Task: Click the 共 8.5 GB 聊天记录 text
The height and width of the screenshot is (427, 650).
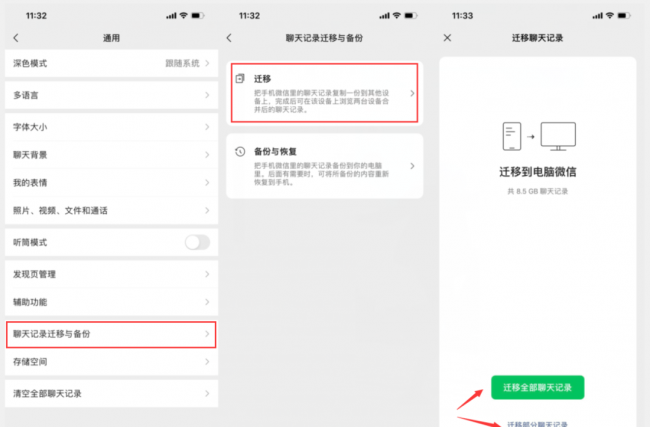Action: coord(538,191)
